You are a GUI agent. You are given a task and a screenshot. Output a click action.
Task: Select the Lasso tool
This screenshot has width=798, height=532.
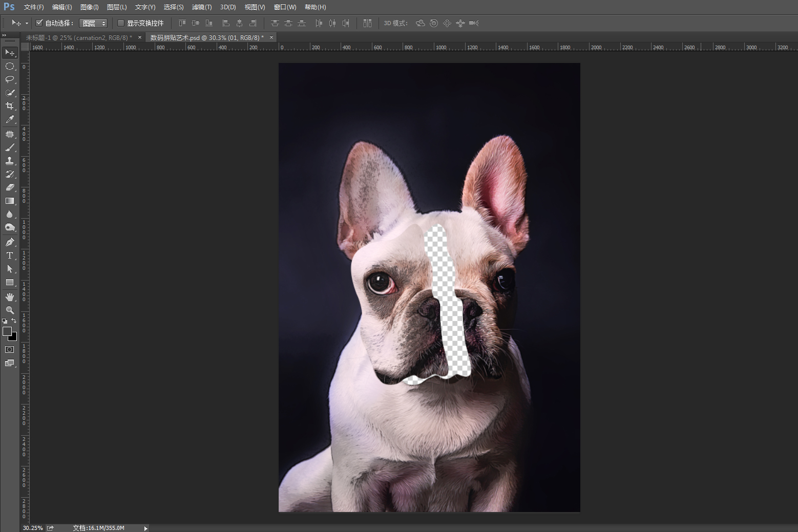pyautogui.click(x=10, y=79)
